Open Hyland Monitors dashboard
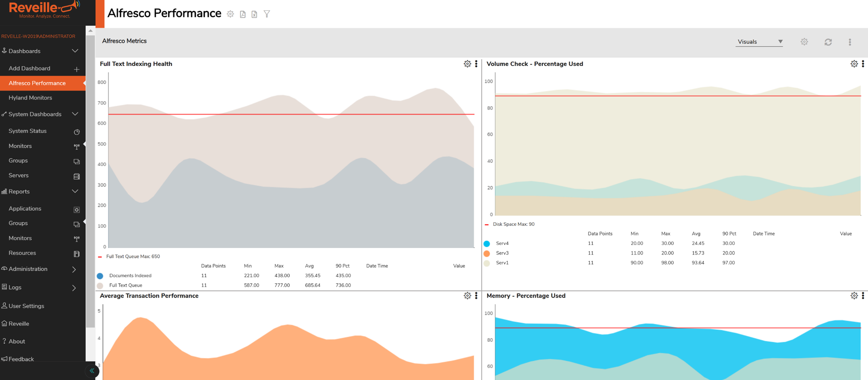 click(30, 98)
